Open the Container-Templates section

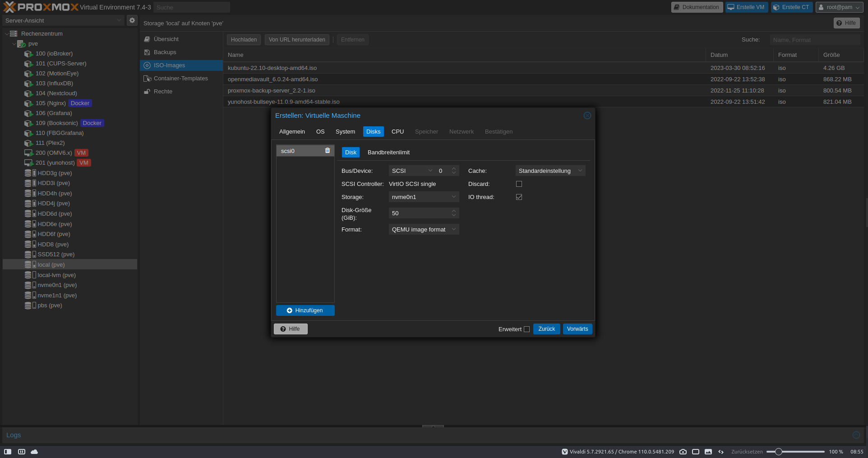tap(180, 79)
